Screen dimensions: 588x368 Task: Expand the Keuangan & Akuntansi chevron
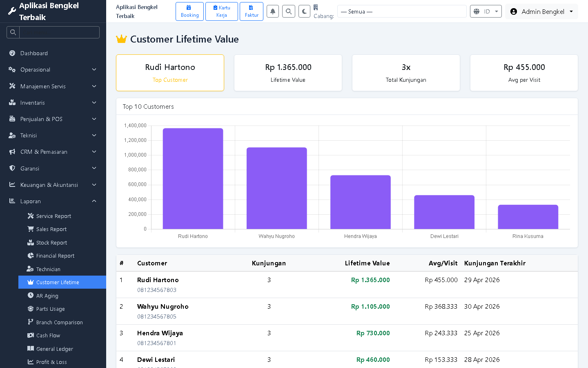click(94, 185)
